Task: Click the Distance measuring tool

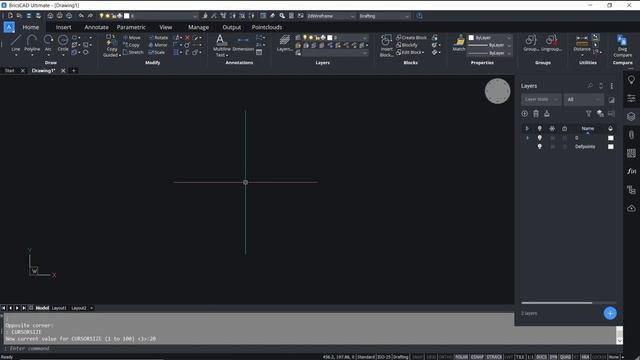Action: (582, 43)
